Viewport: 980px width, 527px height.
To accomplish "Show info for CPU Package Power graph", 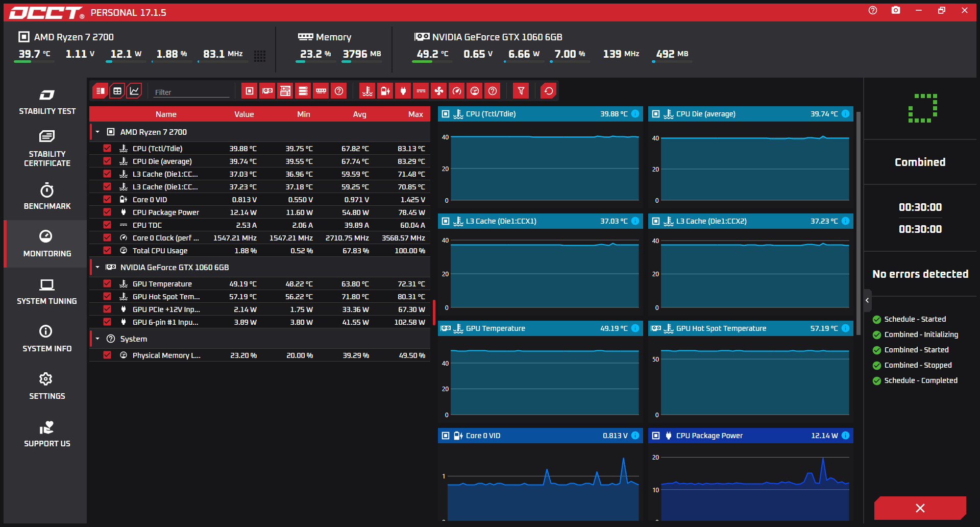I will coord(845,436).
